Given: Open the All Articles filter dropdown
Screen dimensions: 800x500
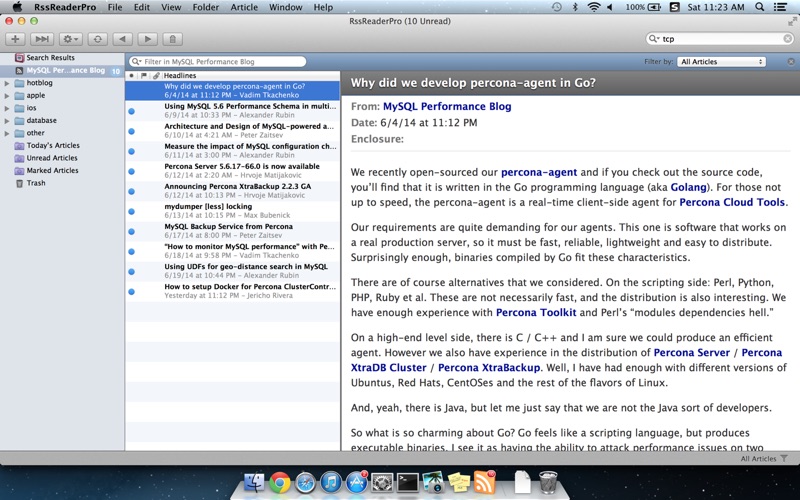Looking at the screenshot, I should coord(721,62).
